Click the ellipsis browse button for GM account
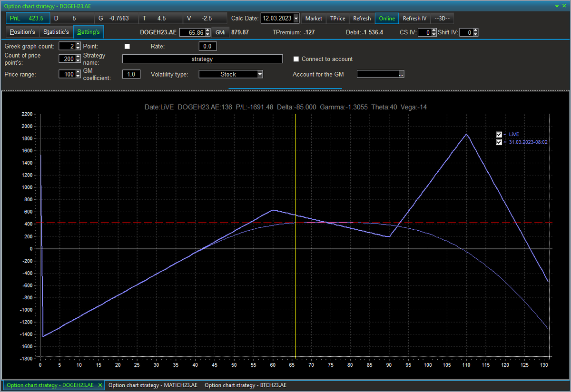This screenshot has height=392, width=571. [x=401, y=74]
